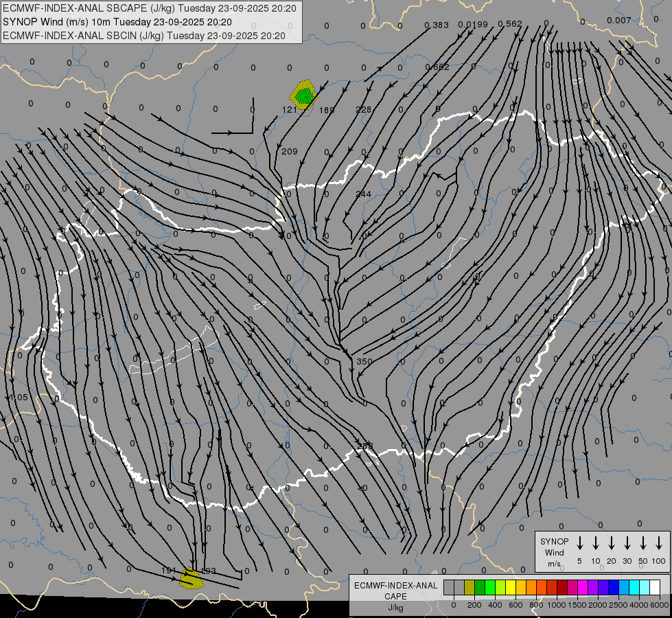Click the 10 m/s wind legend arrow
Viewport: 672px width, 618px height.
click(596, 542)
